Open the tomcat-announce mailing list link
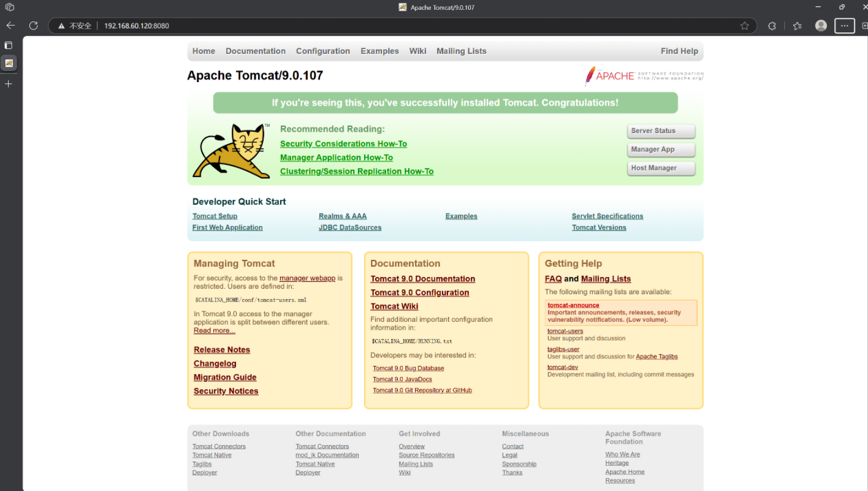Viewport: 868px width, 491px height. 573,305
